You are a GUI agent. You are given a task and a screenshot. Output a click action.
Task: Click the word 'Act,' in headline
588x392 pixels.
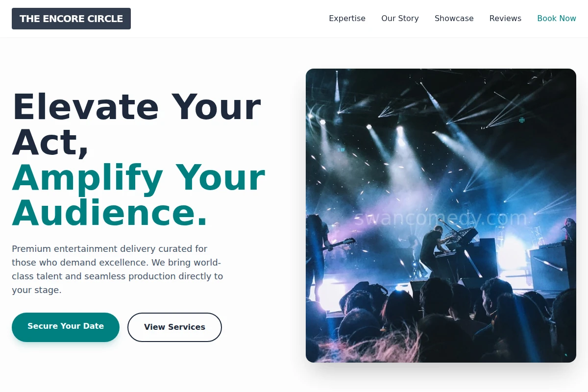tap(50, 142)
